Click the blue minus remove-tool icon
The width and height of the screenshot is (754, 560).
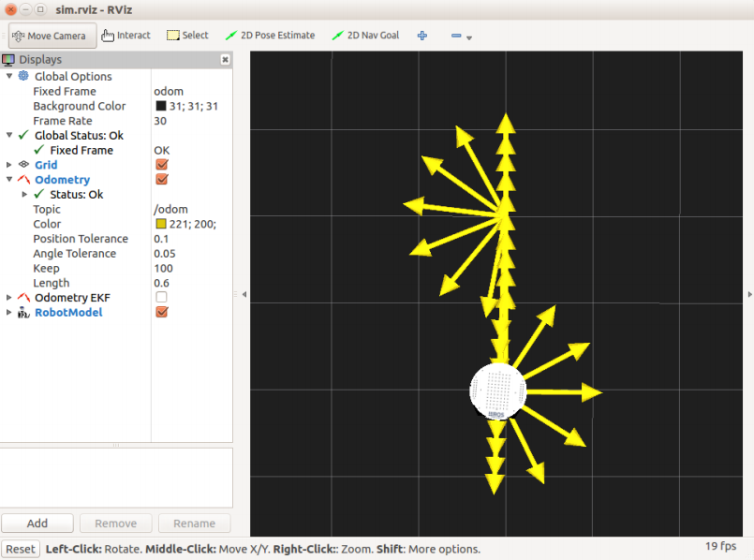pos(456,36)
